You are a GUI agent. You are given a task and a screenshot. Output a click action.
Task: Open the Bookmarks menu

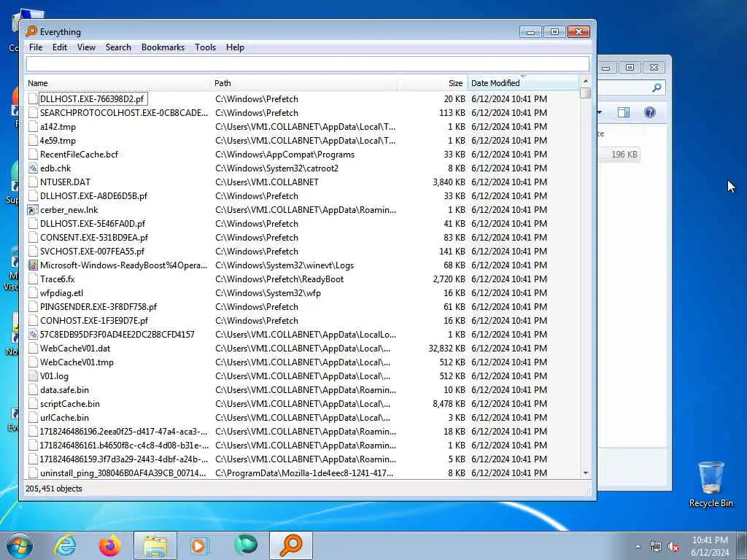coord(163,47)
